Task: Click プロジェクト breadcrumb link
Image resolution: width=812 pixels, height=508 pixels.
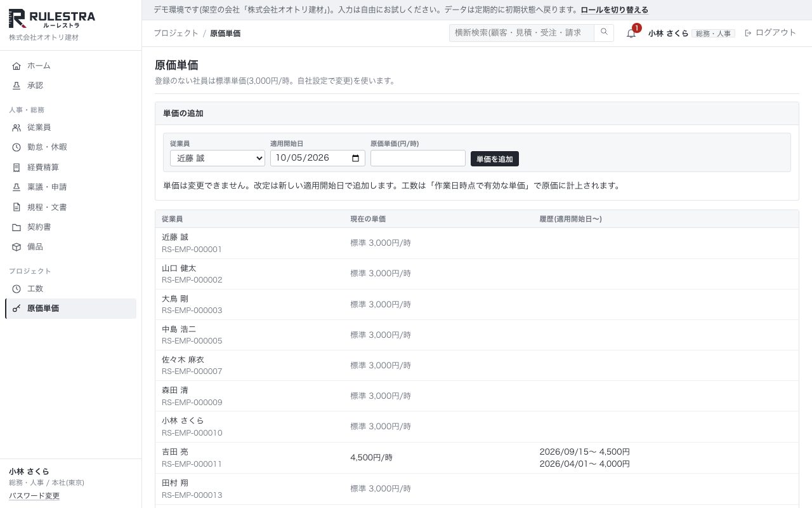Action: 176,33
